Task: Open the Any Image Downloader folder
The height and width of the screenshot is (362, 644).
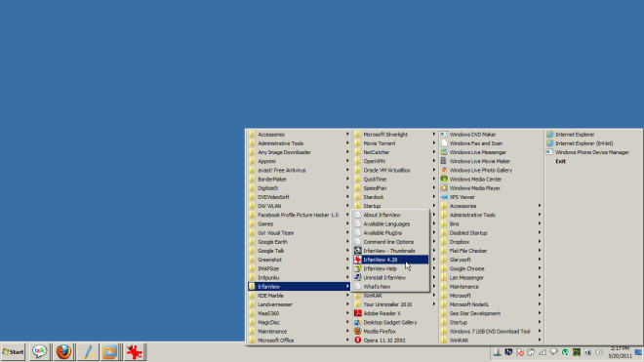Action: [299, 152]
